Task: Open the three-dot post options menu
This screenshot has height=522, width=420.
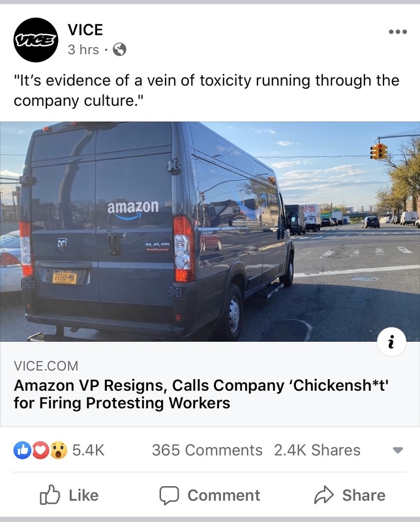Action: (x=398, y=32)
